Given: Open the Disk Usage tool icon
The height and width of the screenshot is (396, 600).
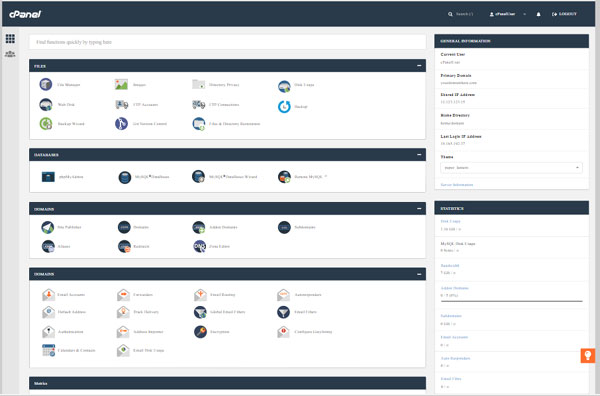Looking at the screenshot, I should (x=284, y=86).
